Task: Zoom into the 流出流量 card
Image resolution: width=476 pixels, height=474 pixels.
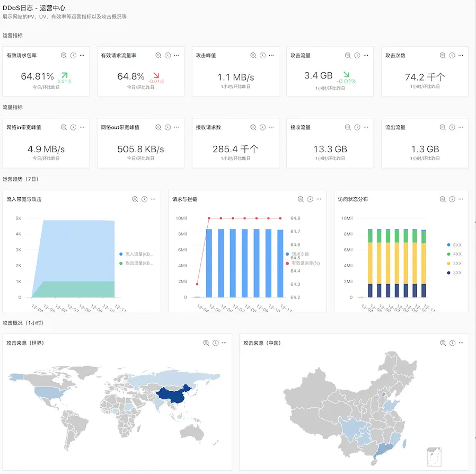Action: tap(443, 127)
